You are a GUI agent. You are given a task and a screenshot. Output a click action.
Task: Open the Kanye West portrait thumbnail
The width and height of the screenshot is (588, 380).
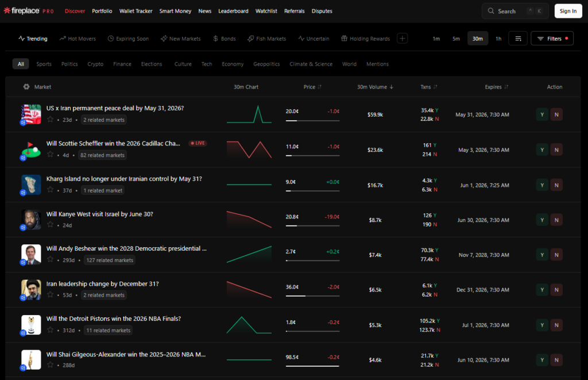(31, 220)
